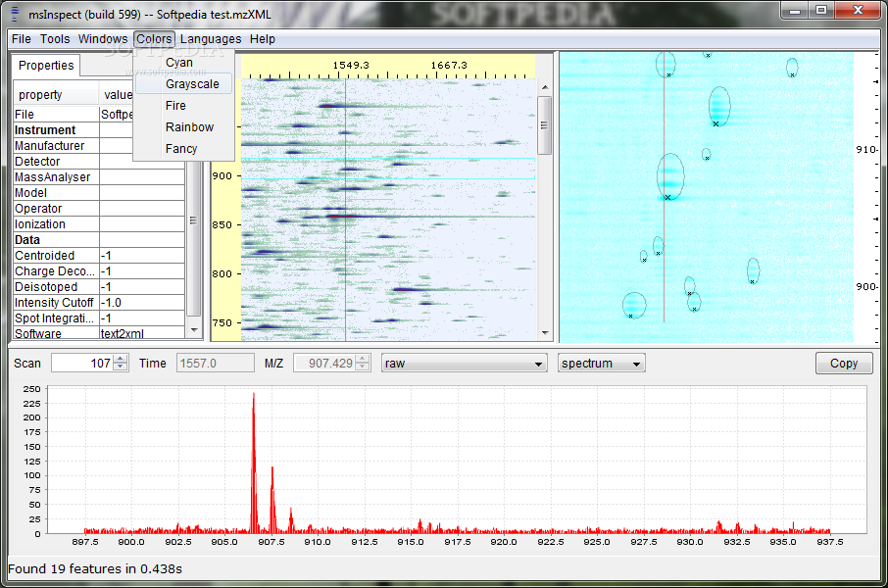Select the Data header row

pos(99,240)
